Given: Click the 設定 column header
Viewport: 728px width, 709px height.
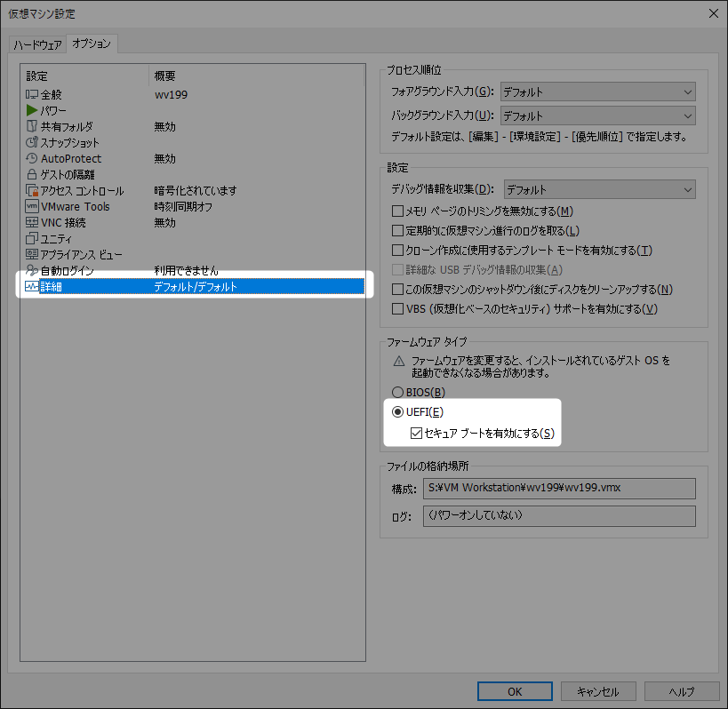Looking at the screenshot, I should pyautogui.click(x=84, y=76).
